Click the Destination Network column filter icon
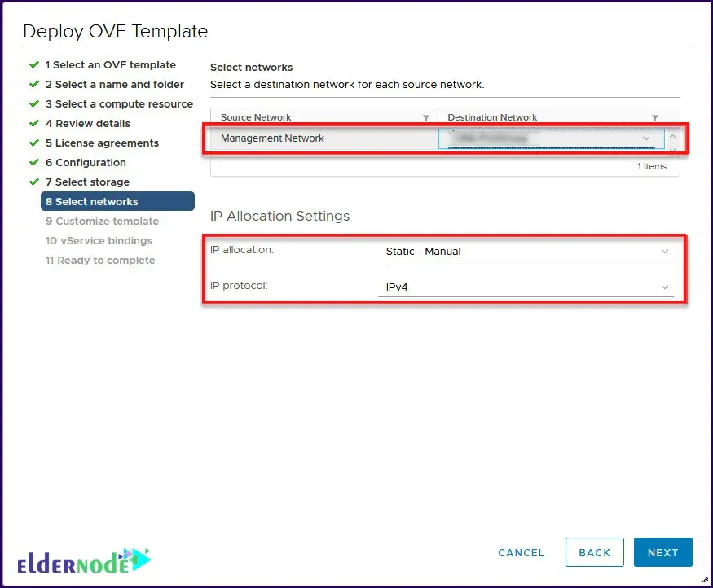 click(x=655, y=118)
